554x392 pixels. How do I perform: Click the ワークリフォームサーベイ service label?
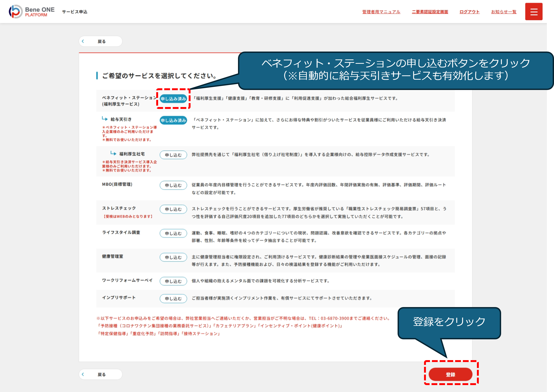click(x=127, y=280)
